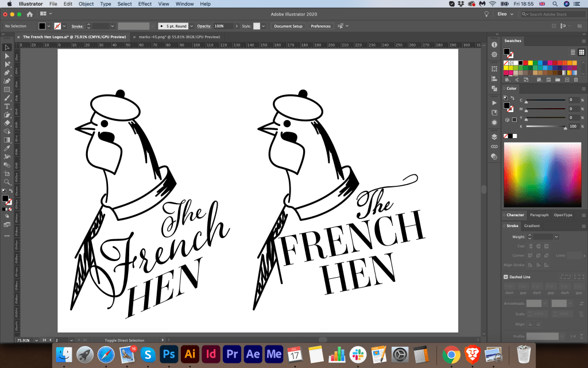Open Adobe Illustrator from the dock
The width and height of the screenshot is (588, 368).
[189, 354]
